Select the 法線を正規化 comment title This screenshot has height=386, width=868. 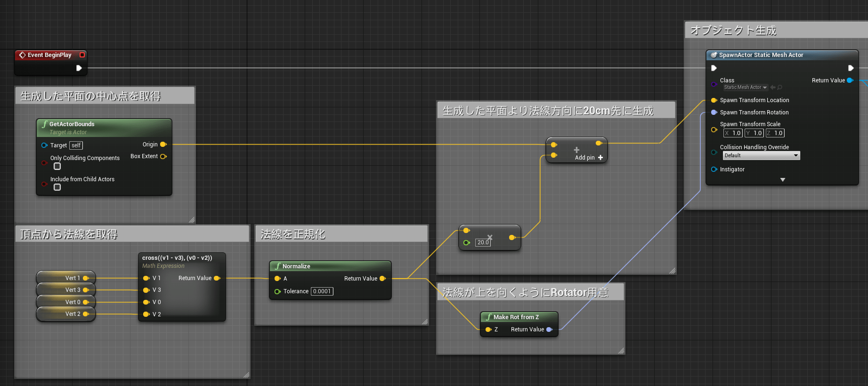292,234
